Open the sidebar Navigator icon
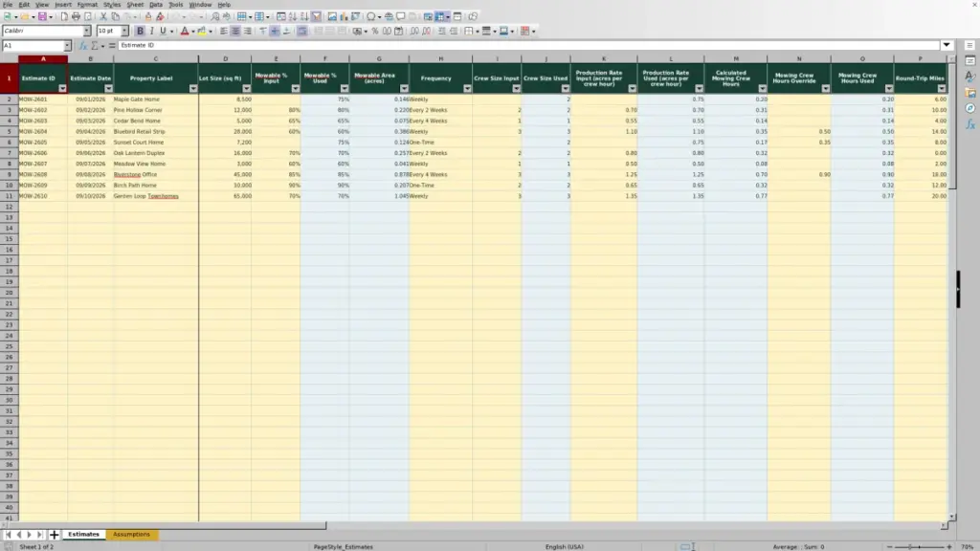980x551 pixels. pyautogui.click(x=970, y=108)
